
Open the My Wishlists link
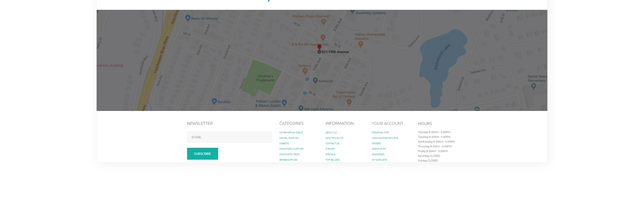(x=379, y=160)
